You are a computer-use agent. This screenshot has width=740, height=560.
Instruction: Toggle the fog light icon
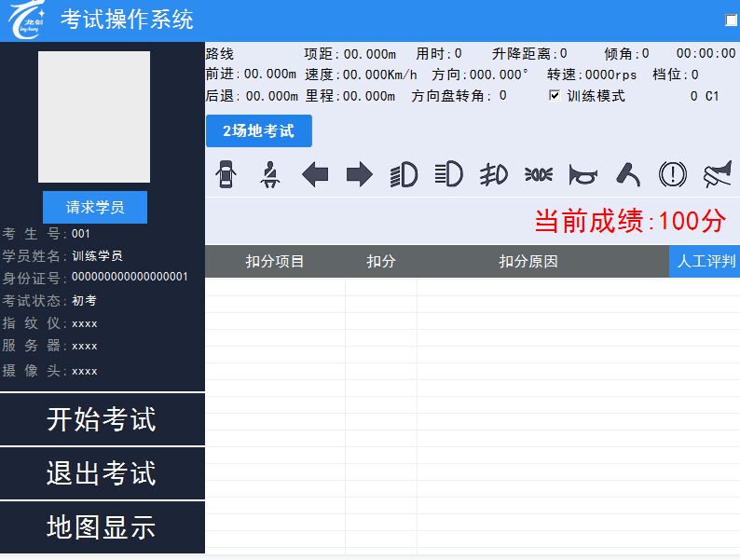tap(493, 174)
